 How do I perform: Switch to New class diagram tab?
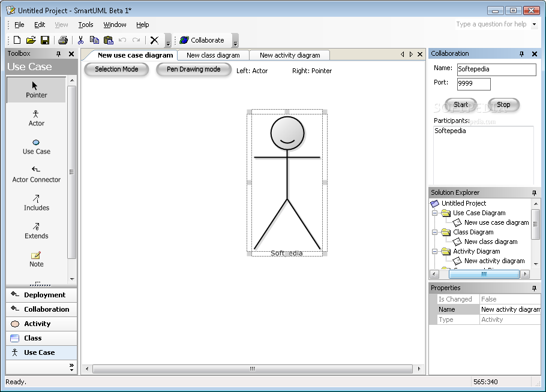click(213, 55)
